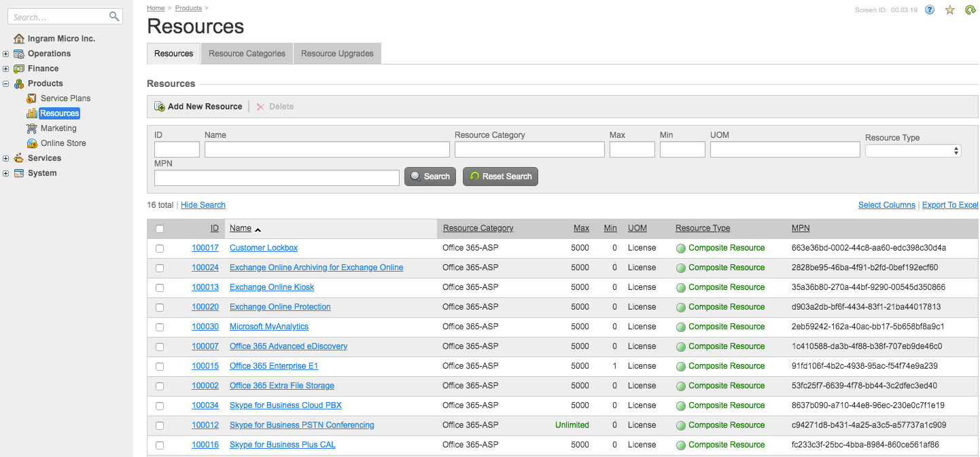
Task: Click the MPN filter input field
Action: (x=277, y=178)
